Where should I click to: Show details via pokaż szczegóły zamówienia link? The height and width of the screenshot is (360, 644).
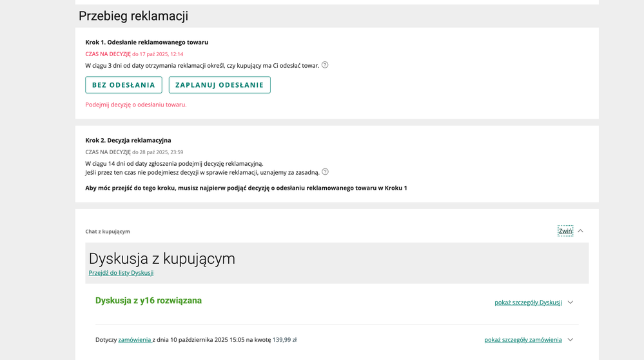click(523, 340)
